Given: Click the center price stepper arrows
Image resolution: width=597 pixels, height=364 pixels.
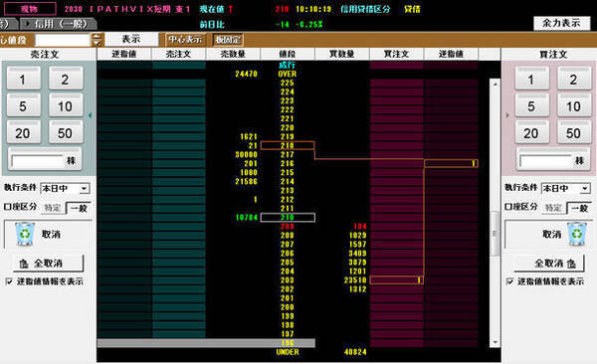Looking at the screenshot, I should (97, 40).
